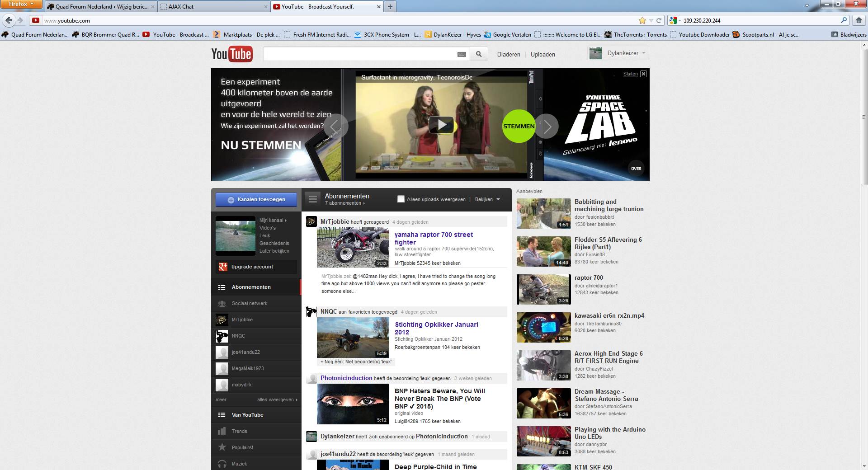Go to the previous banner slide arrow
The image size is (868, 470).
(x=335, y=126)
